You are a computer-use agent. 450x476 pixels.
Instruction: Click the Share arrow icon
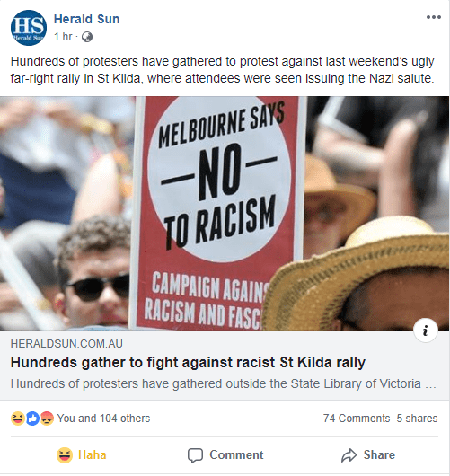point(349,455)
